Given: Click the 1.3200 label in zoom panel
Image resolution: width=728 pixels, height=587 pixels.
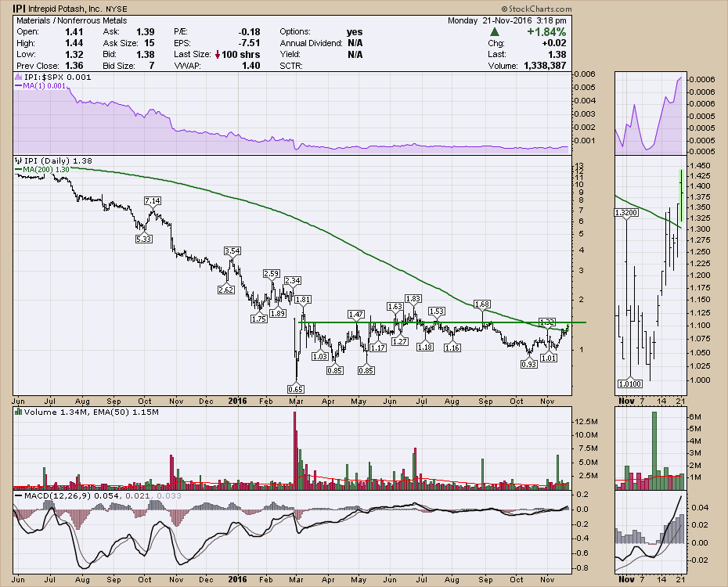Looking at the screenshot, I should click(629, 212).
